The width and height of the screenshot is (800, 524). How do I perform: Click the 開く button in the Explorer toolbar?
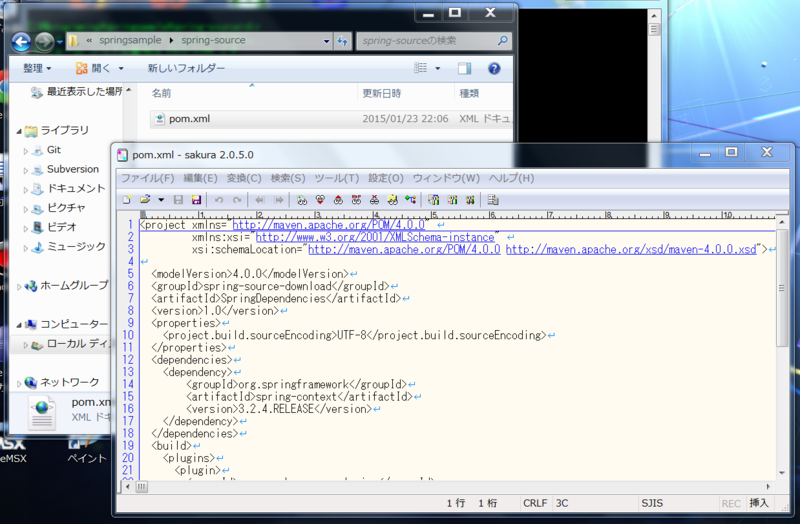coord(93,68)
